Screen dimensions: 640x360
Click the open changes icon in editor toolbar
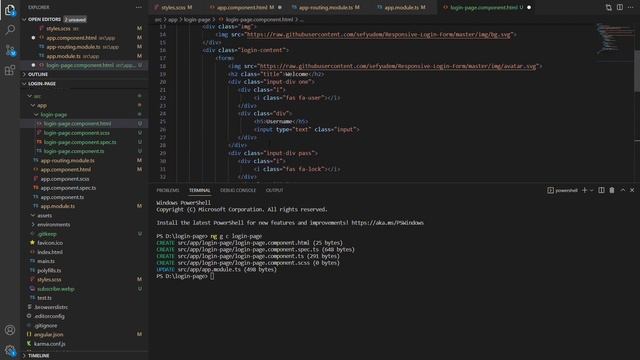point(609,7)
